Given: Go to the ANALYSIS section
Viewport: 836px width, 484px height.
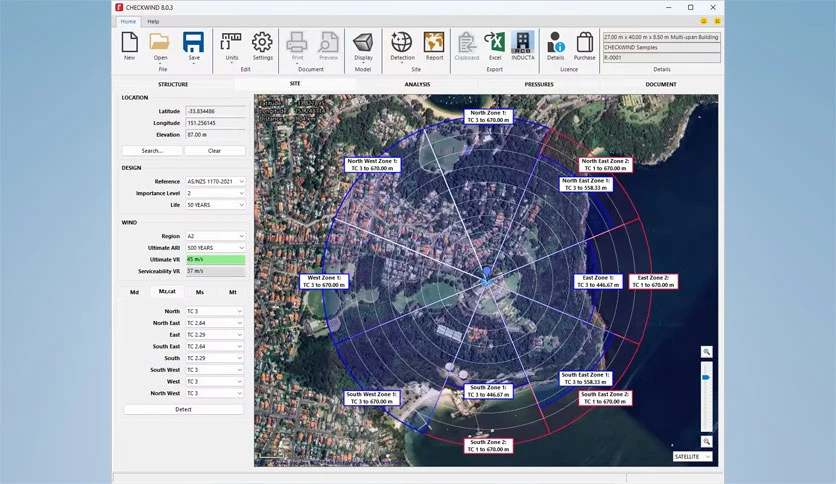Looking at the screenshot, I should (x=417, y=84).
